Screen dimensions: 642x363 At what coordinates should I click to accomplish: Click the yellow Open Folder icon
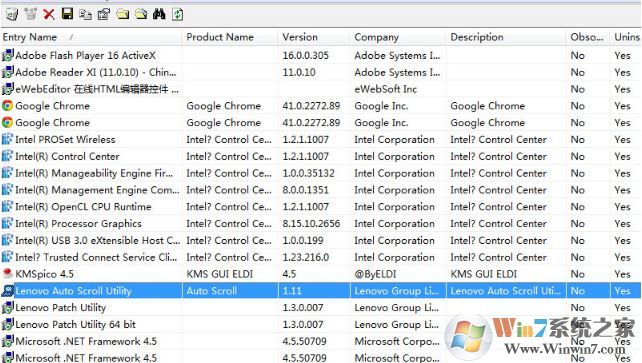click(122, 14)
